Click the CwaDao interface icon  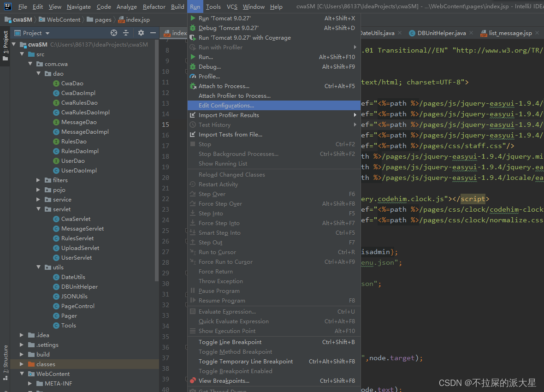tap(56, 83)
